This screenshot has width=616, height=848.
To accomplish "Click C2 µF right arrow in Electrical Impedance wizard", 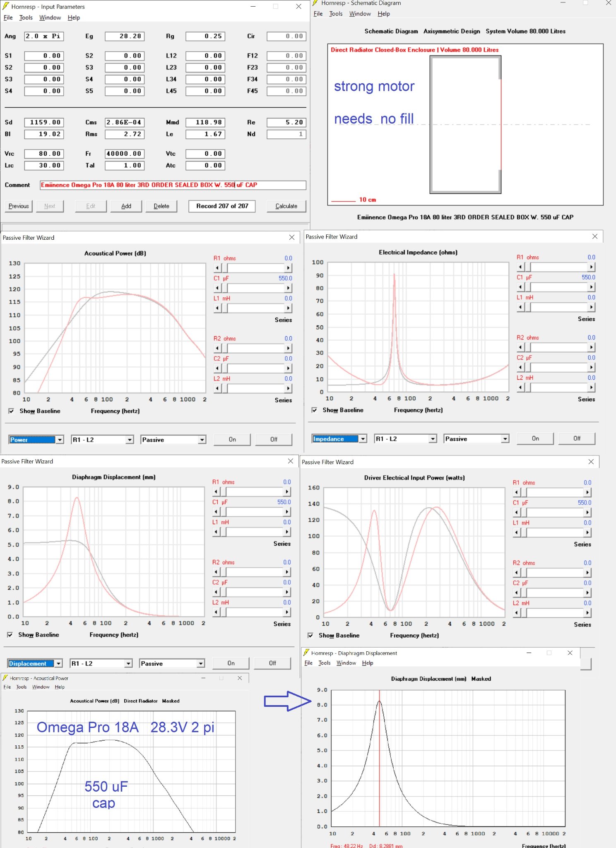I will point(591,367).
